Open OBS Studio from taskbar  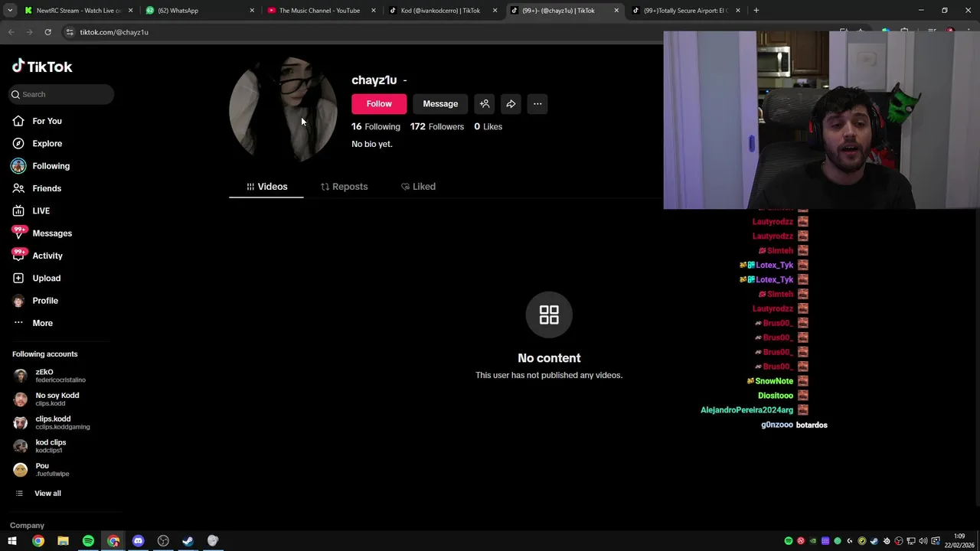pos(163,541)
